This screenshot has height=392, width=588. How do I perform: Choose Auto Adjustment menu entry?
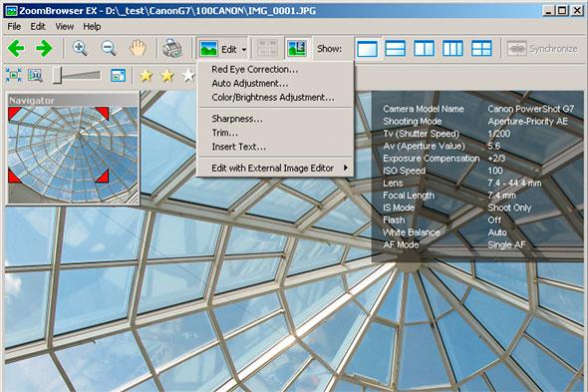point(275,84)
